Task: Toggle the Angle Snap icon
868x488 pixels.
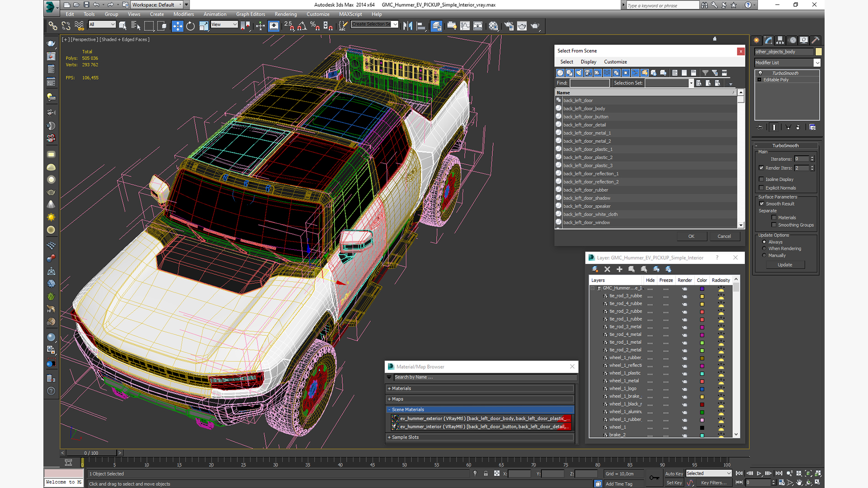Action: [302, 26]
